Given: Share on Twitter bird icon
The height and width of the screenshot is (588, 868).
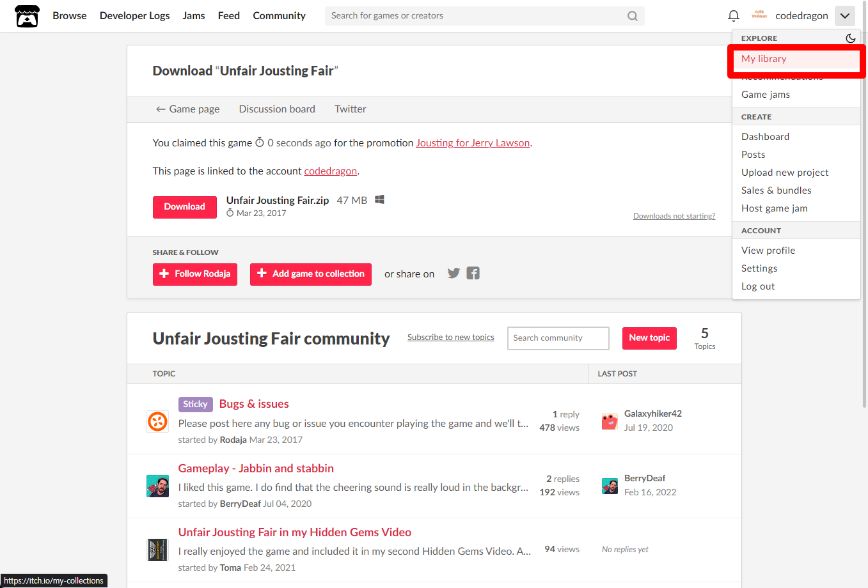Looking at the screenshot, I should point(454,274).
